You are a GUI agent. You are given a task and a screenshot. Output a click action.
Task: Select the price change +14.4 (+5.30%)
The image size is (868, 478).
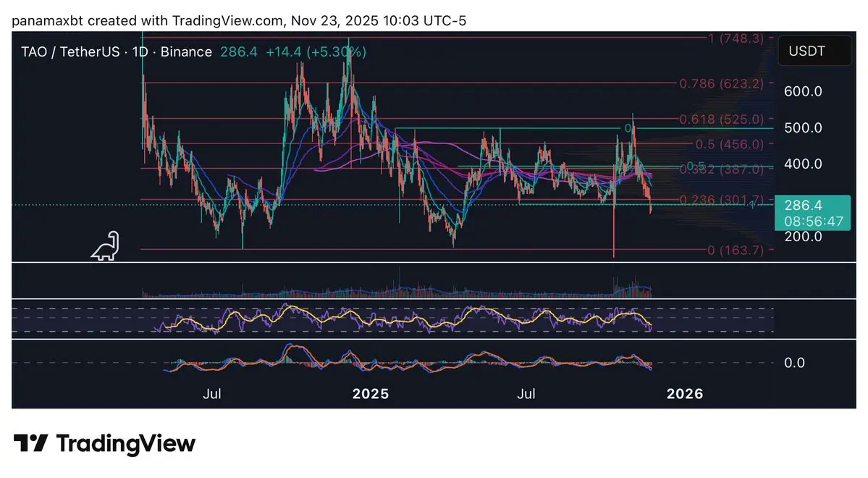coord(316,52)
